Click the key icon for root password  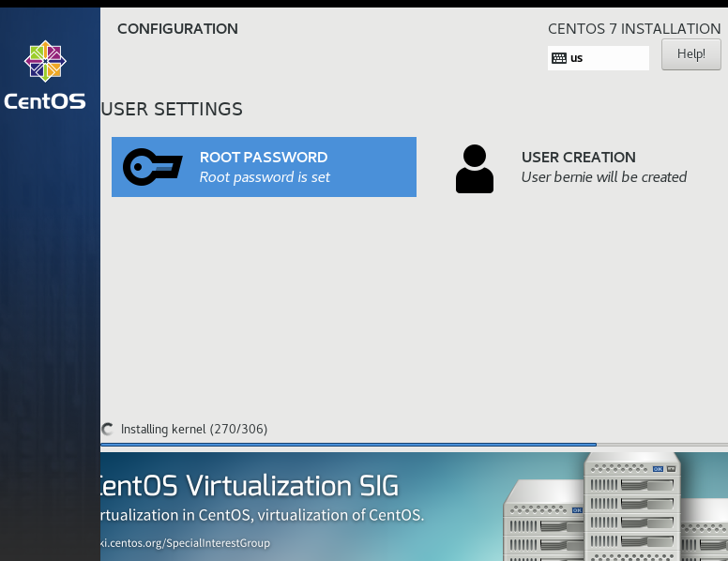pos(153,167)
